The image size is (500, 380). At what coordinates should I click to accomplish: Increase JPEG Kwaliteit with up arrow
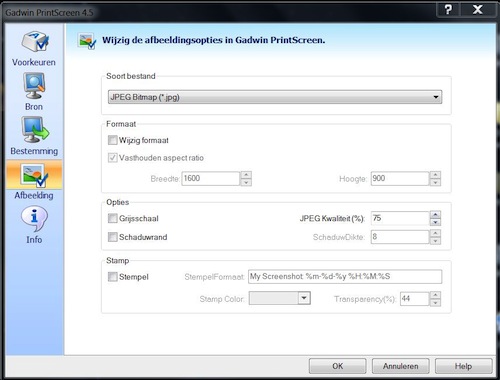tap(435, 215)
